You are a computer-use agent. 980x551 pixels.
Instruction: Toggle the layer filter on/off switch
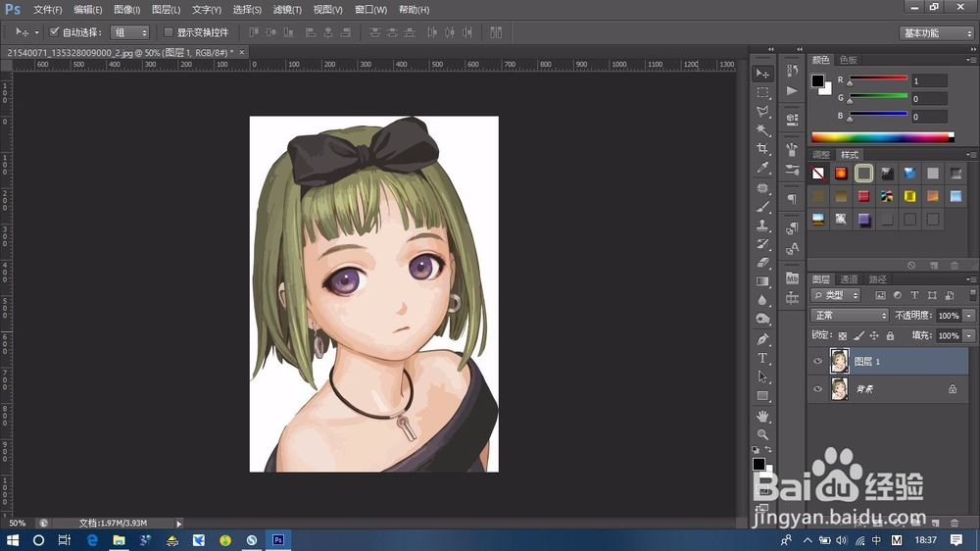coord(972,294)
